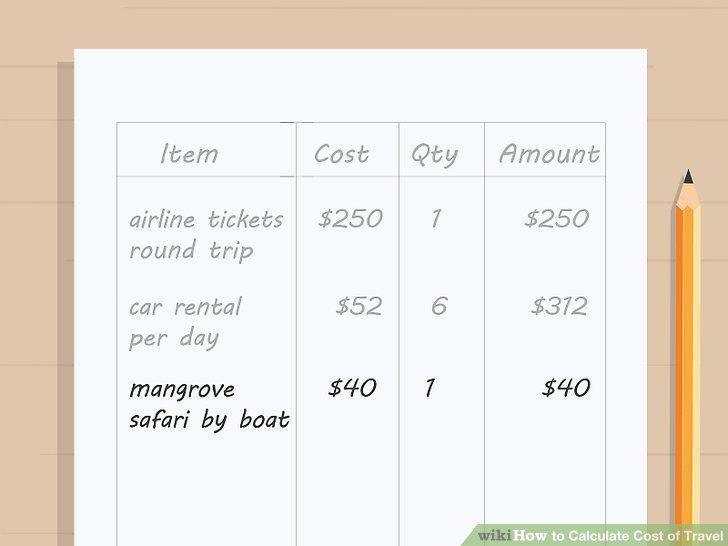Select the Item column header
Screen dimensions: 728x546
[188, 154]
